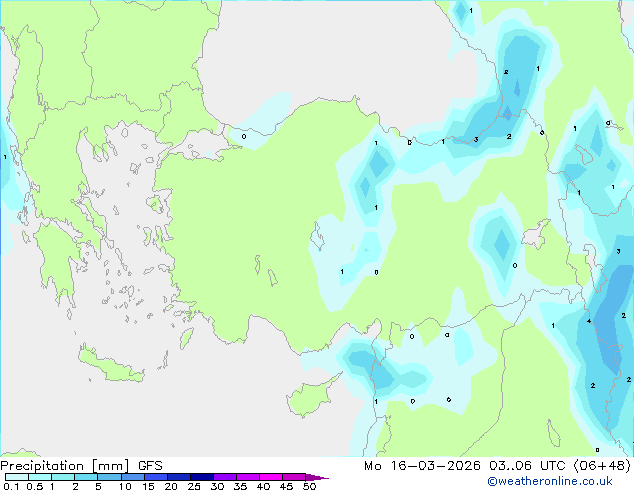Click the '50' legend scale label
This screenshot has height=490, width=634.
click(x=309, y=486)
